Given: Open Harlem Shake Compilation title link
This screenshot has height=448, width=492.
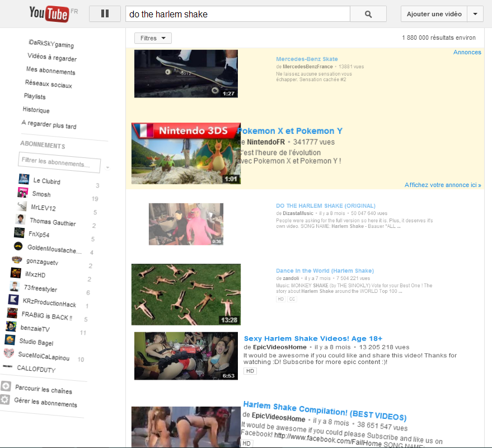Looking at the screenshot, I should 325,410.
